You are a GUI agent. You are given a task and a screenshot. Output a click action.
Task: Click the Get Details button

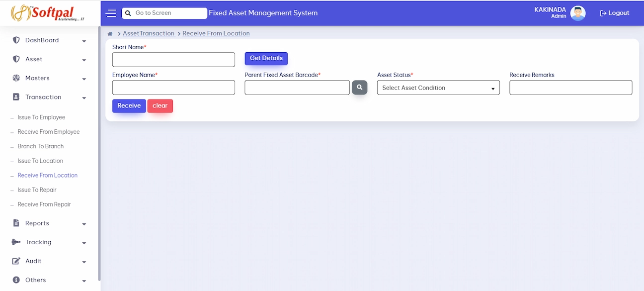(266, 58)
